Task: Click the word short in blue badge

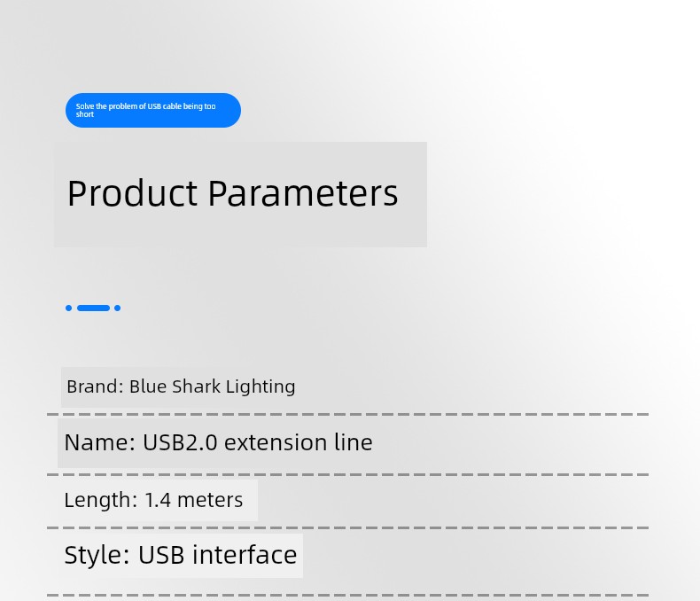Action: [85, 114]
